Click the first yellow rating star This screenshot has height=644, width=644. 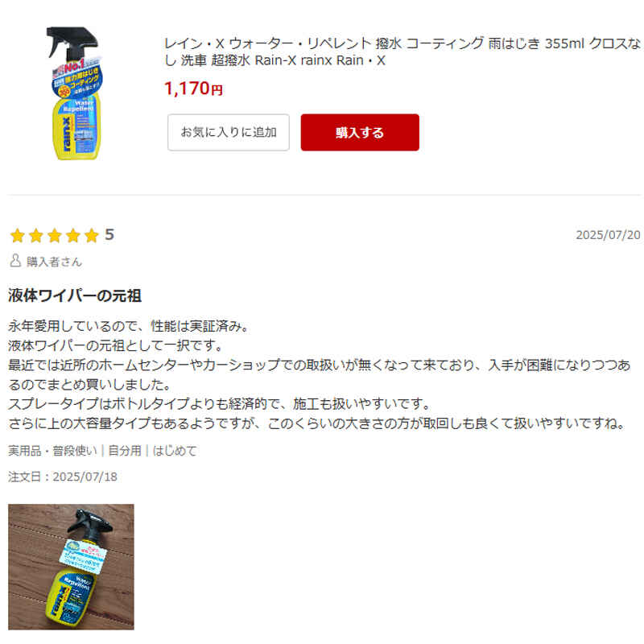point(18,236)
